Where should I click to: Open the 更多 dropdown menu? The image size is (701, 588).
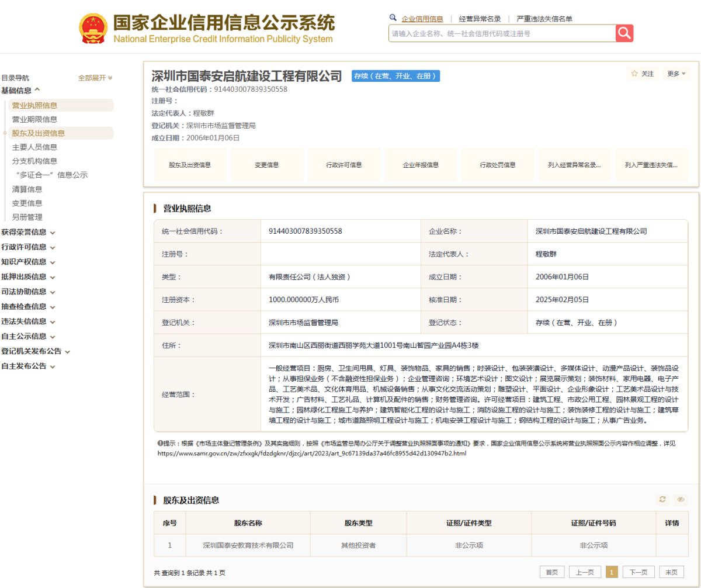[676, 74]
